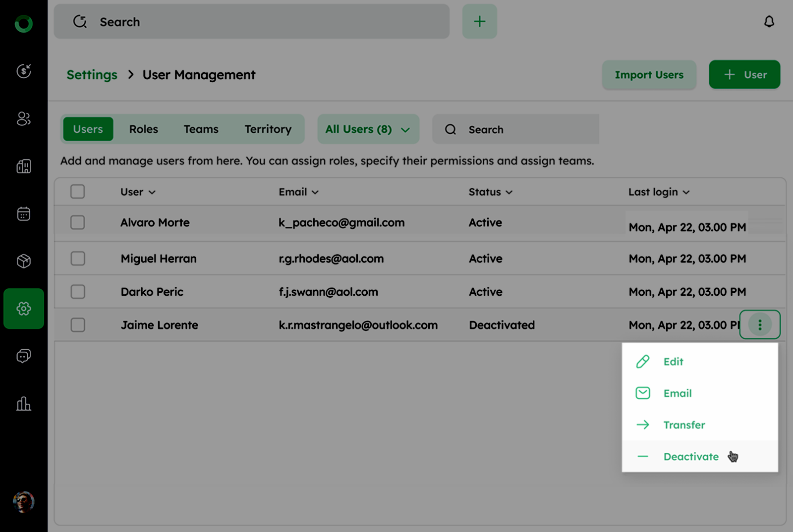
Task: Open the companies building icon in sidebar
Action: point(24,166)
